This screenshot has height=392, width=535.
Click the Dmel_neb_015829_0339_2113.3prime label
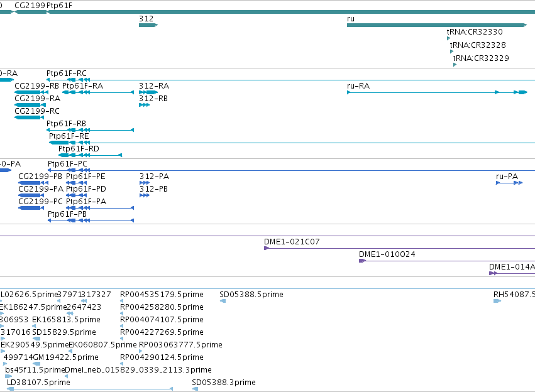click(138, 370)
